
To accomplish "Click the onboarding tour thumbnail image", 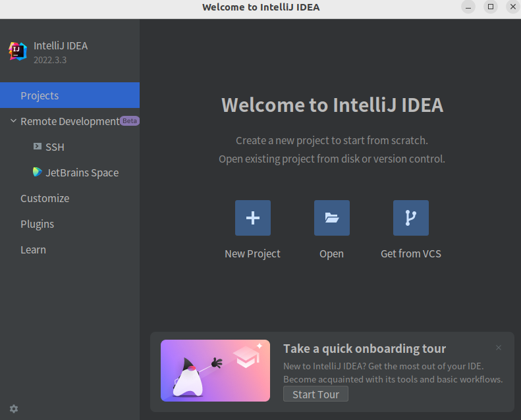I will click(215, 371).
